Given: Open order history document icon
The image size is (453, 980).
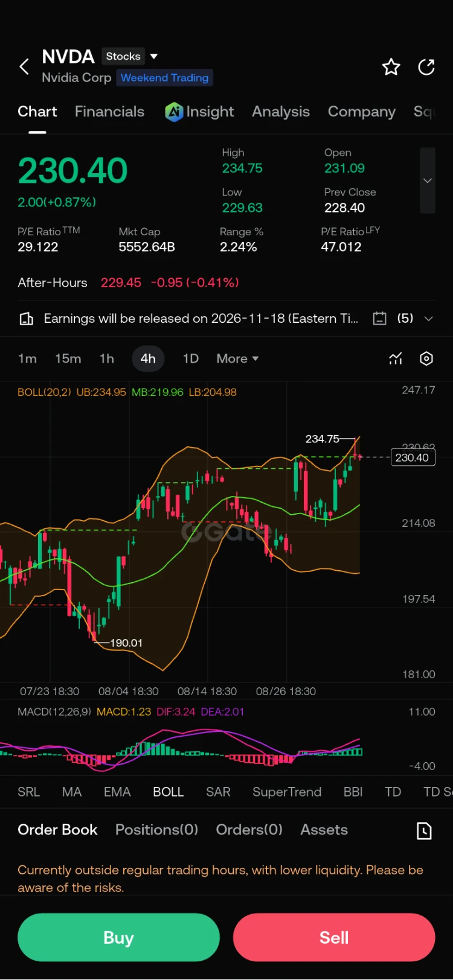Looking at the screenshot, I should click(425, 830).
